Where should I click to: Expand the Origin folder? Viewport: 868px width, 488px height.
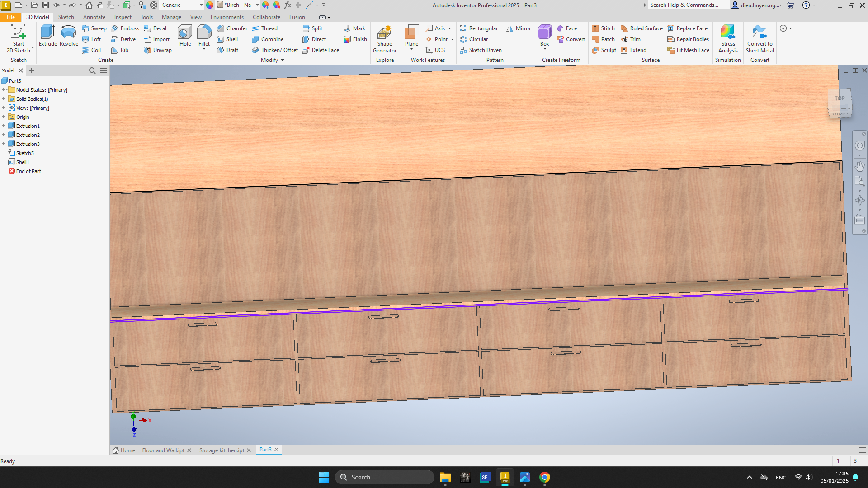(4, 117)
